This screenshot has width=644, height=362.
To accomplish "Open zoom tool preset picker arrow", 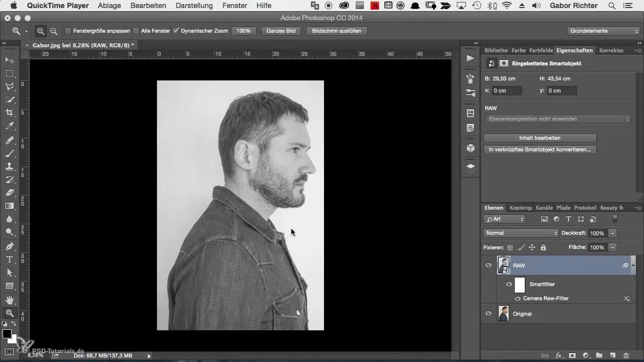I will click(x=26, y=31).
